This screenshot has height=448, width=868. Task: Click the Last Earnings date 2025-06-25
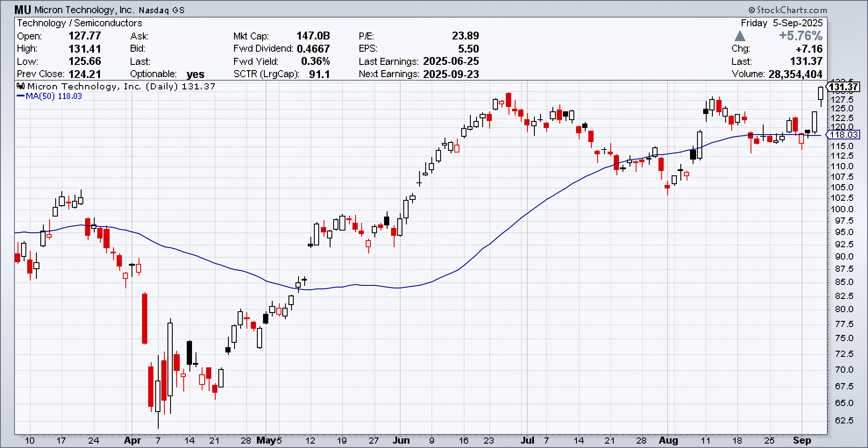click(x=451, y=61)
